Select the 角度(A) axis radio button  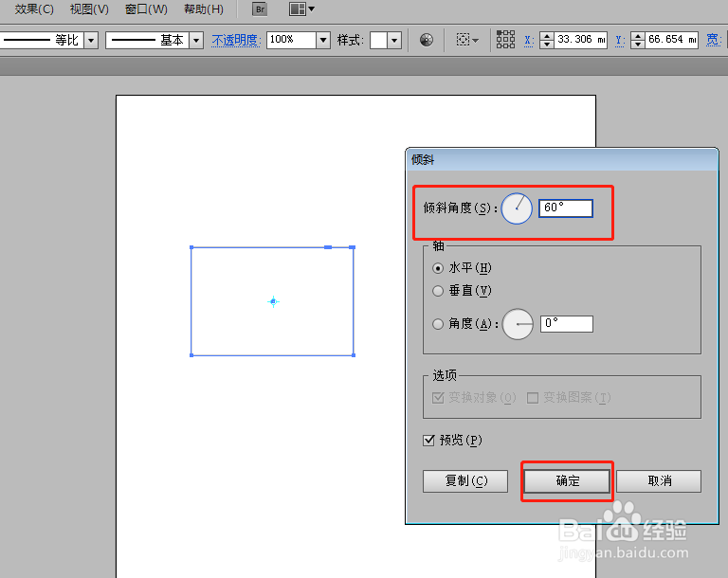[x=437, y=324]
